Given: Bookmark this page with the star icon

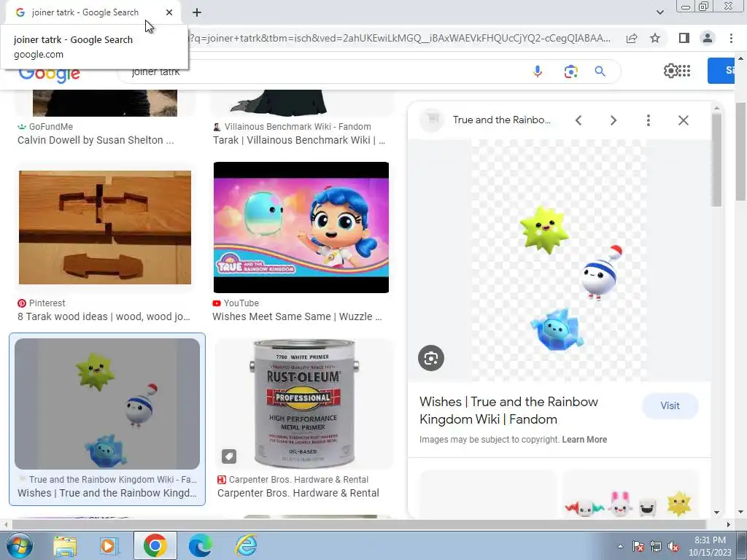Looking at the screenshot, I should point(655,38).
